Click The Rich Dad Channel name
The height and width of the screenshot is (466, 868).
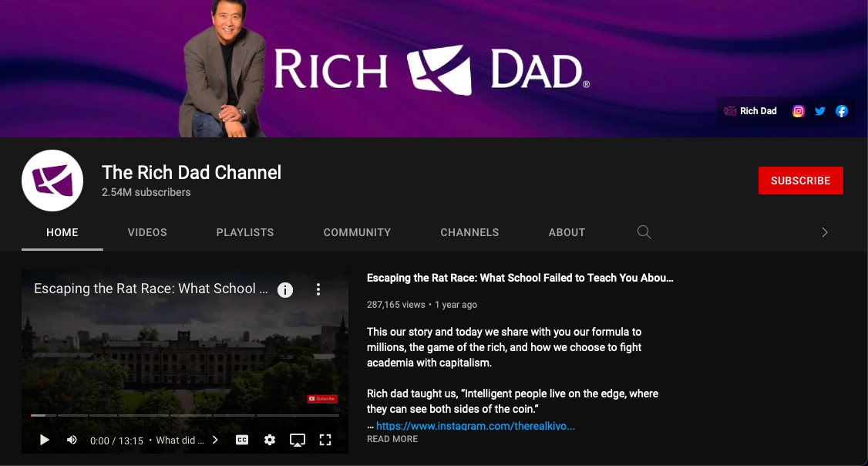tap(191, 172)
